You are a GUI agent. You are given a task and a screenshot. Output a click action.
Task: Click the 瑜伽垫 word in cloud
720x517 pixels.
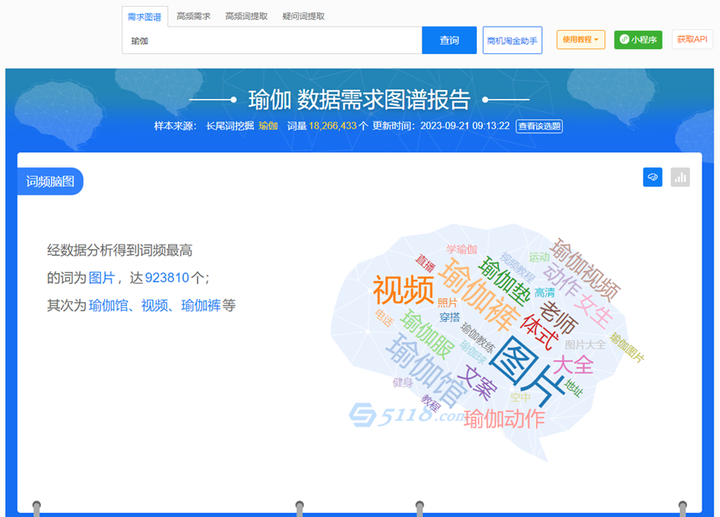504,281
